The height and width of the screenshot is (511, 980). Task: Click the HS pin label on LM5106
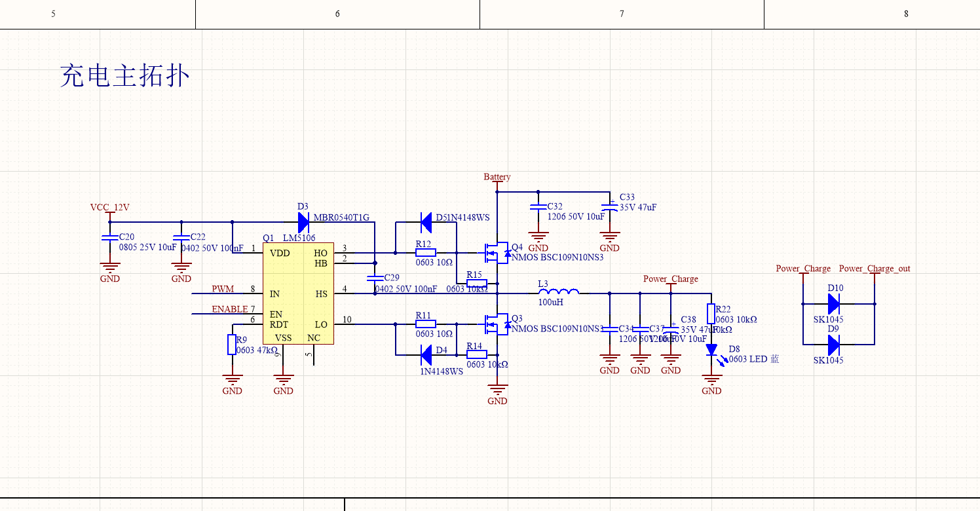(321, 294)
